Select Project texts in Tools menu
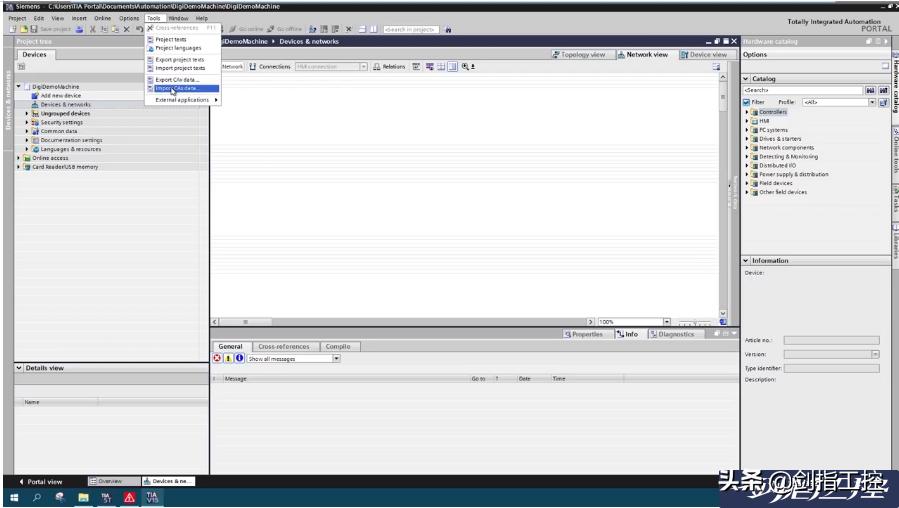 click(171, 40)
